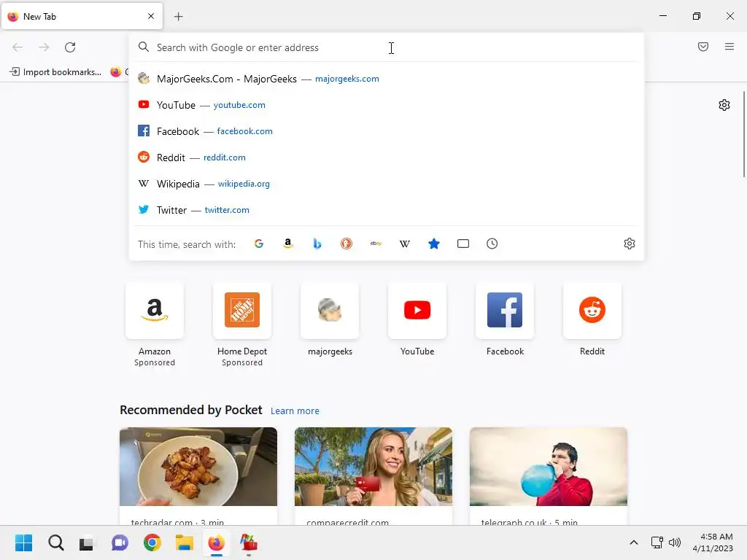
Task: Select Twitter suggestion in address dropdown
Action: tap(386, 209)
